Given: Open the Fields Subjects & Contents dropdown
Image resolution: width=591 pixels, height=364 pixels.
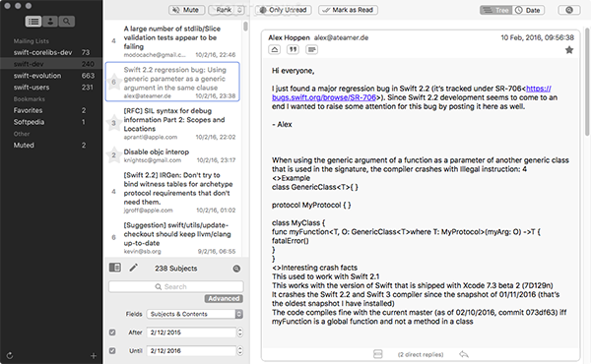Looking at the screenshot, I should [195, 314].
